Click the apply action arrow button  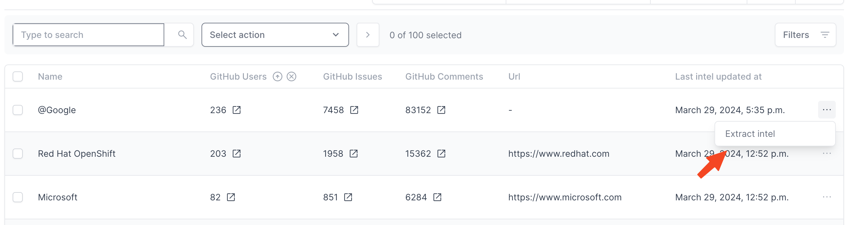point(368,35)
